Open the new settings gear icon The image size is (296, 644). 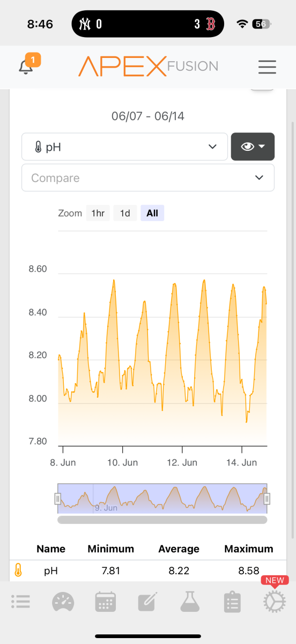(274, 602)
